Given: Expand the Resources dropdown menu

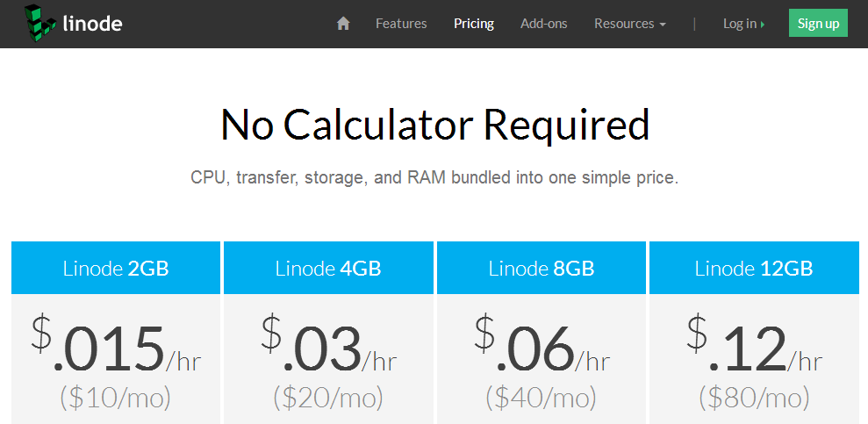Looking at the screenshot, I should point(630,24).
